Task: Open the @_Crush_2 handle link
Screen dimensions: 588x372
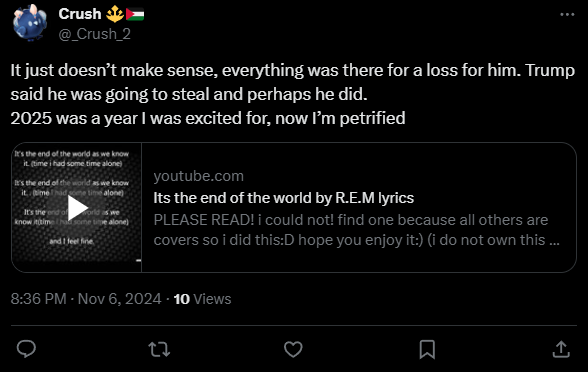Action: pos(94,34)
